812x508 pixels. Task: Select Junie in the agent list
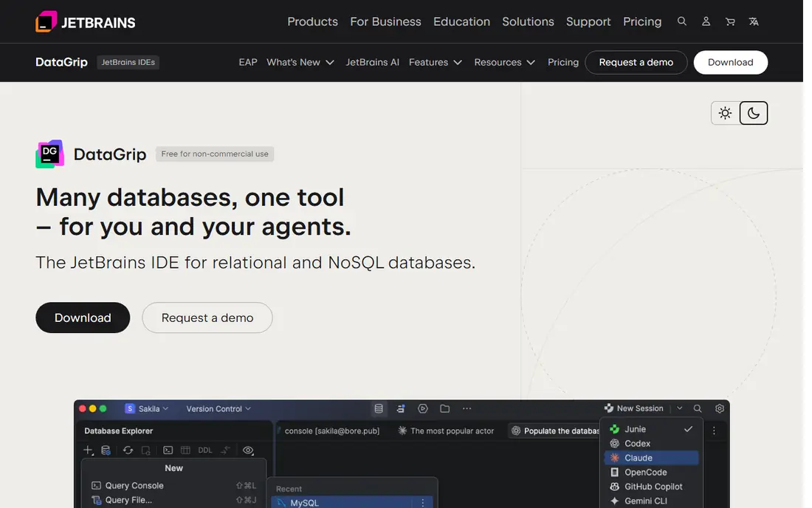[652, 429]
